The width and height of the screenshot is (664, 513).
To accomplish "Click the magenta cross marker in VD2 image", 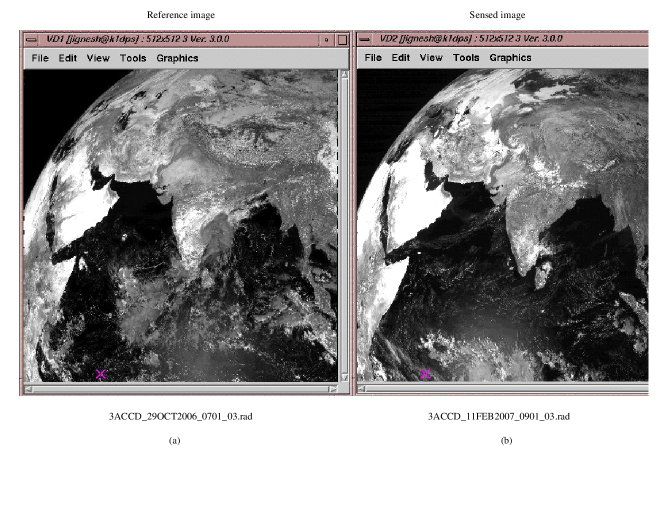I will [x=425, y=374].
